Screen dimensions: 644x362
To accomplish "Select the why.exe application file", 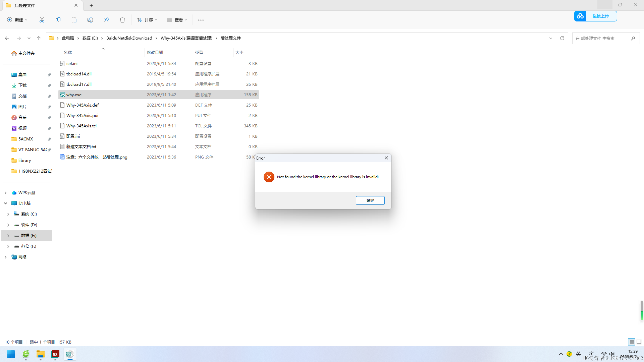I will point(159,95).
